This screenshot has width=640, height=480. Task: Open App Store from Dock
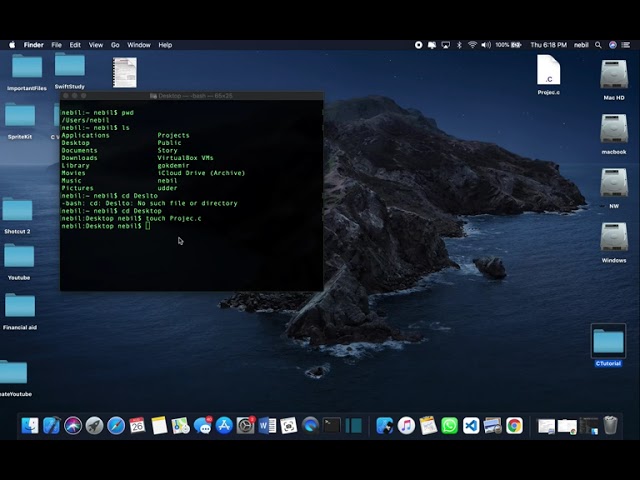(x=224, y=426)
